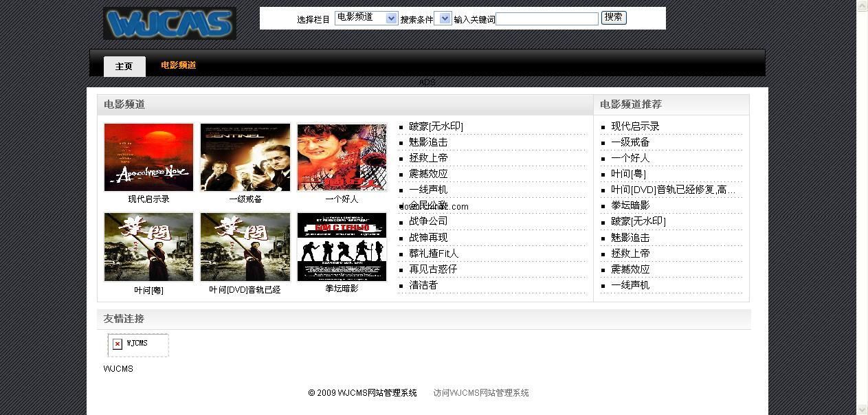Screen dimensions: 868x415
Task: Open the 战争公司 movie link
Action: pyautogui.click(x=428, y=221)
